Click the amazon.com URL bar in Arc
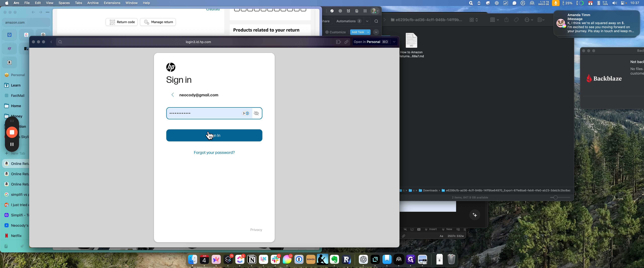This screenshot has width=644, height=268. 26,22
